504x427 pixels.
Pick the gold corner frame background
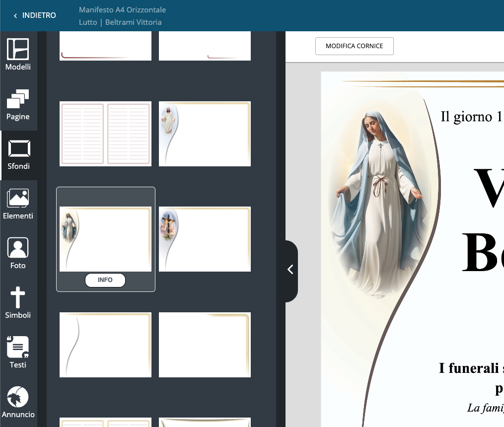point(205,345)
